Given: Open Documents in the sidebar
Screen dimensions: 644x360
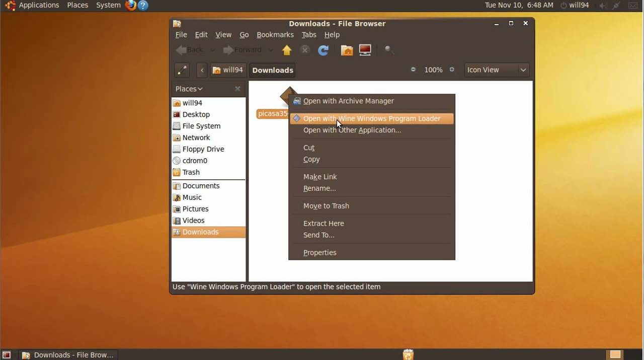Looking at the screenshot, I should [x=201, y=186].
